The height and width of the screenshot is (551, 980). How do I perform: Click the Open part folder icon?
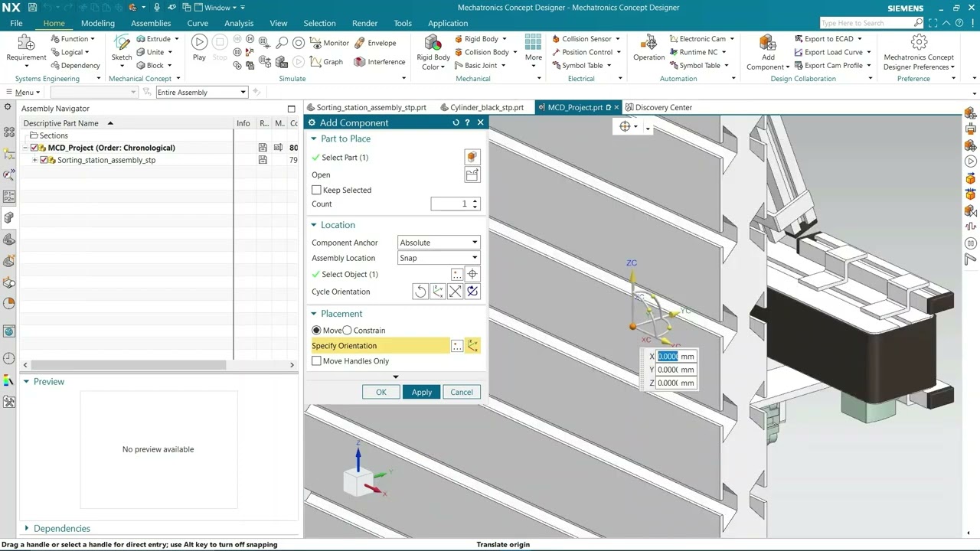click(472, 174)
